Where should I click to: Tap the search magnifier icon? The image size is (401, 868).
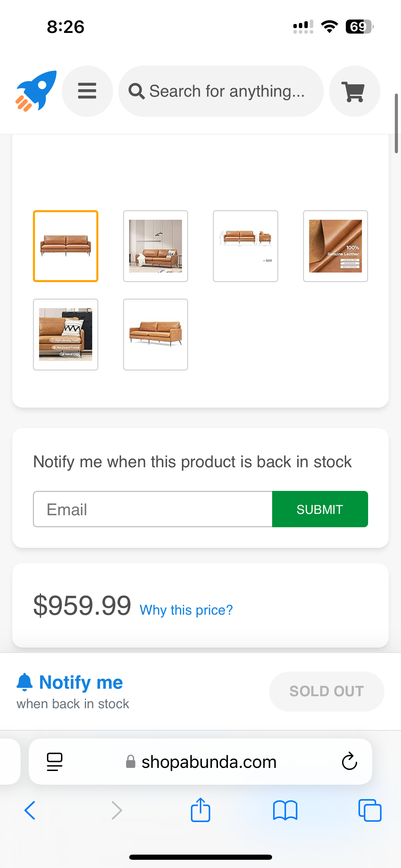coord(136,91)
